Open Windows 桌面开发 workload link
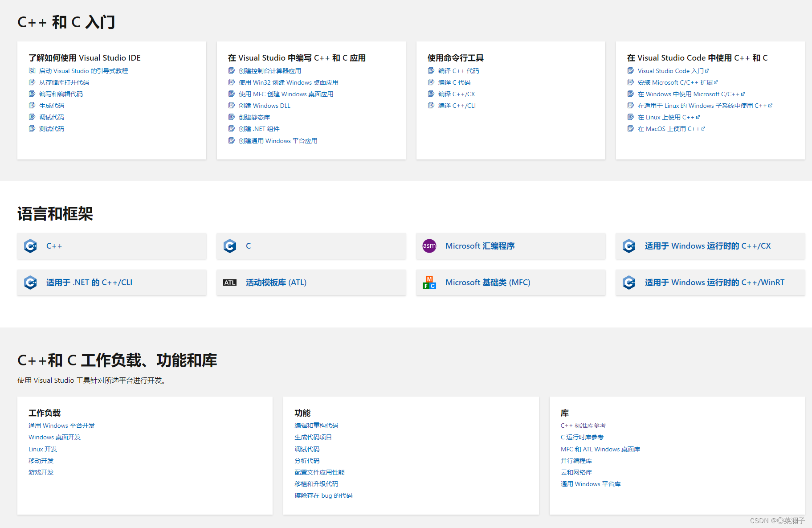Image resolution: width=812 pixels, height=528 pixels. 55,437
